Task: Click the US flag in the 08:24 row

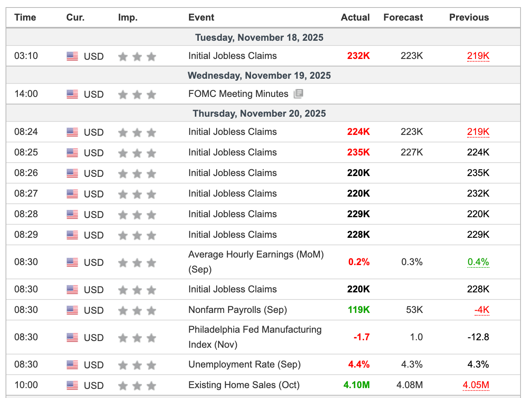Action: pos(72,132)
